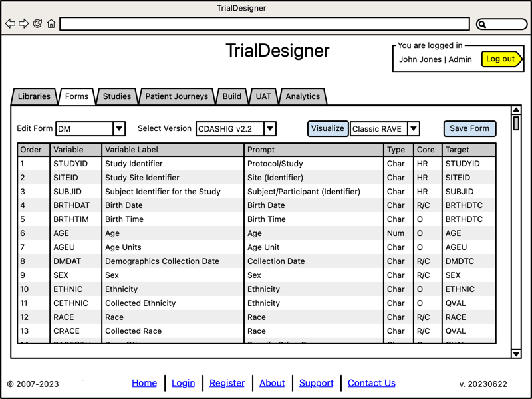This screenshot has height=399, width=532.
Task: Click the Contact Us link
Action: pos(372,383)
